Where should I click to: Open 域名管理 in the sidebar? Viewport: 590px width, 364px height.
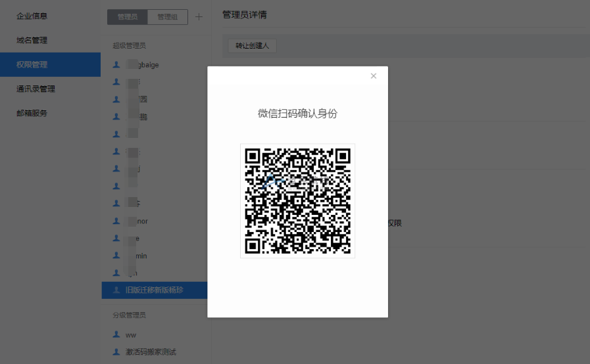(32, 40)
